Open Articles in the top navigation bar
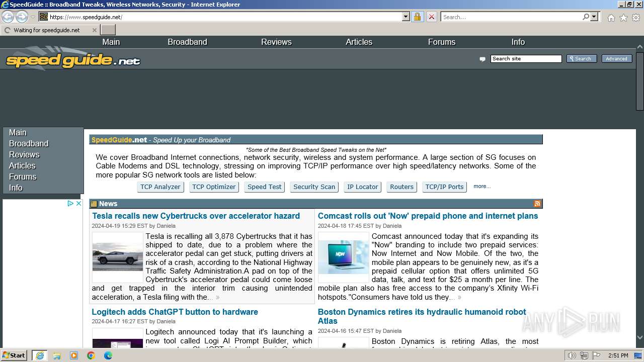The height and width of the screenshot is (362, 644). [x=359, y=42]
